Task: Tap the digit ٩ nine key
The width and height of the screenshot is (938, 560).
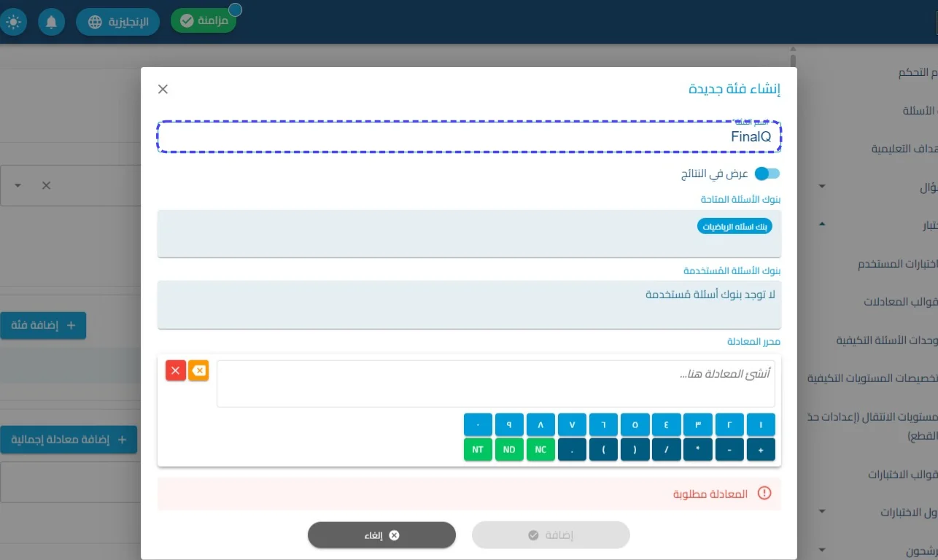Action: point(509,424)
